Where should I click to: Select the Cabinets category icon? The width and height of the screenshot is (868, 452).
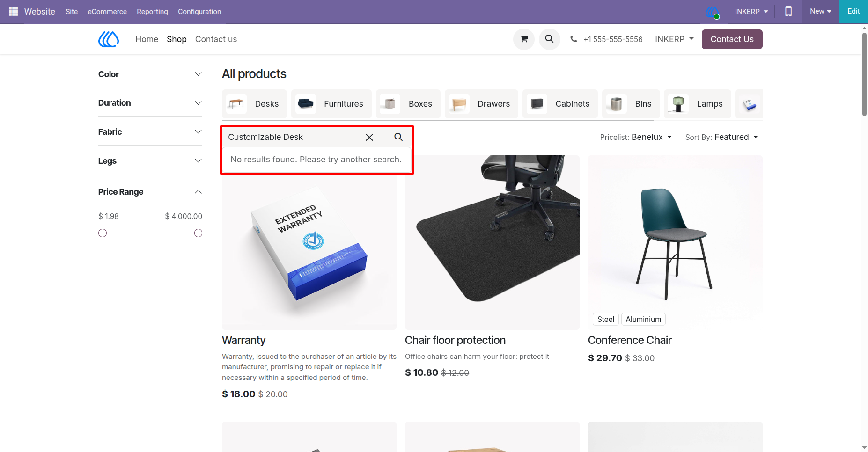pyautogui.click(x=537, y=104)
